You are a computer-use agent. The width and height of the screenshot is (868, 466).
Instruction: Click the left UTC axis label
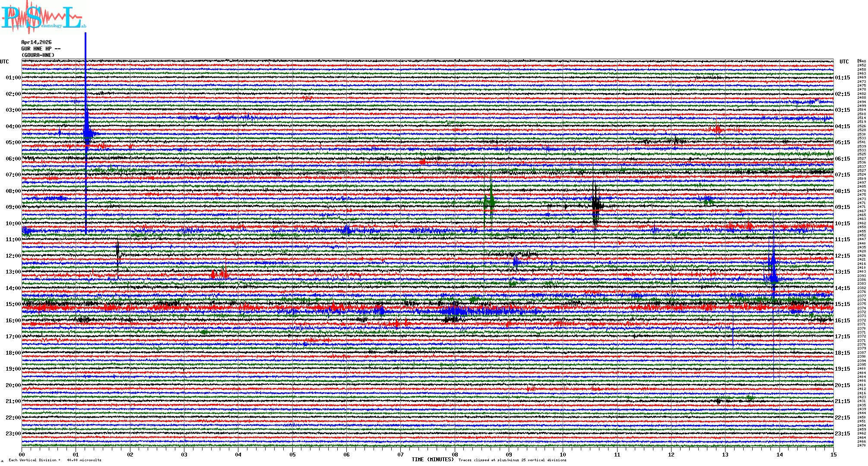pos(4,62)
